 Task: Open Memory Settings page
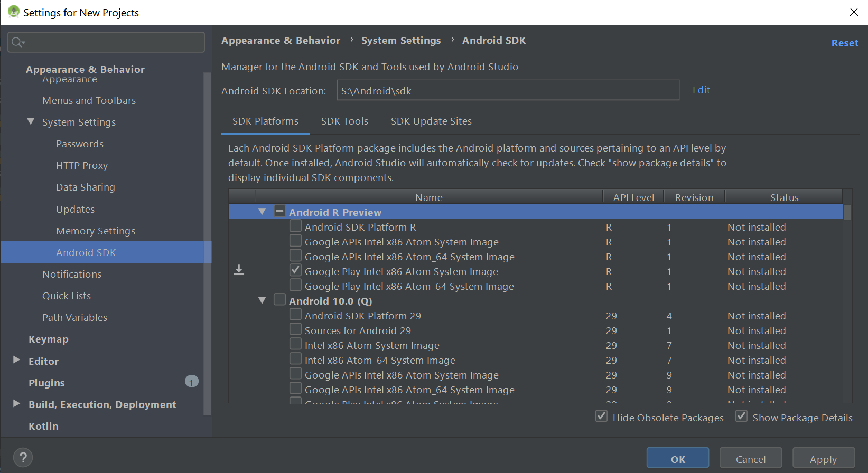(x=96, y=231)
